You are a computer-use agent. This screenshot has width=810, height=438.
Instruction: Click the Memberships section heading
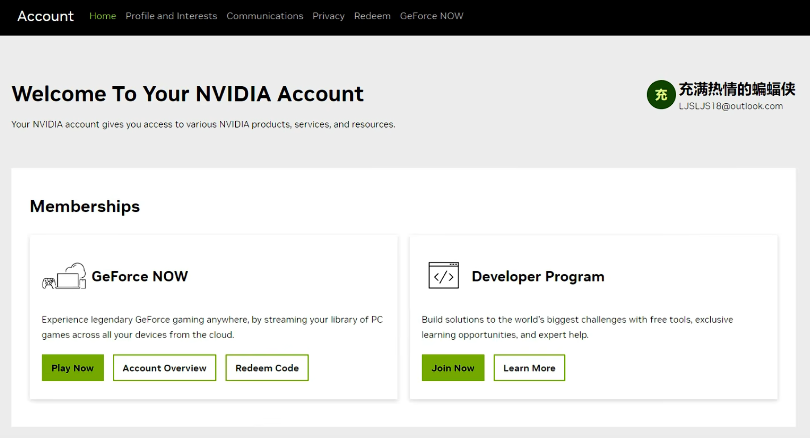point(85,206)
